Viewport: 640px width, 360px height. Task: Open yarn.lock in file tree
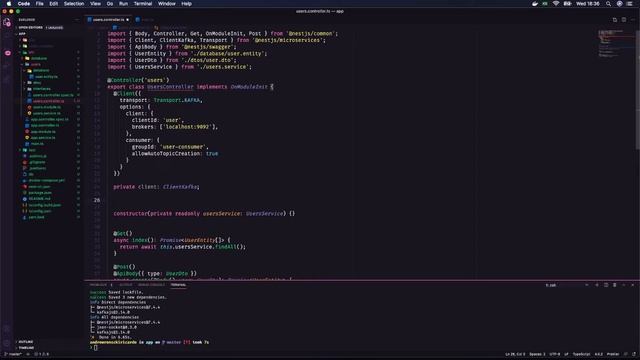point(36,217)
